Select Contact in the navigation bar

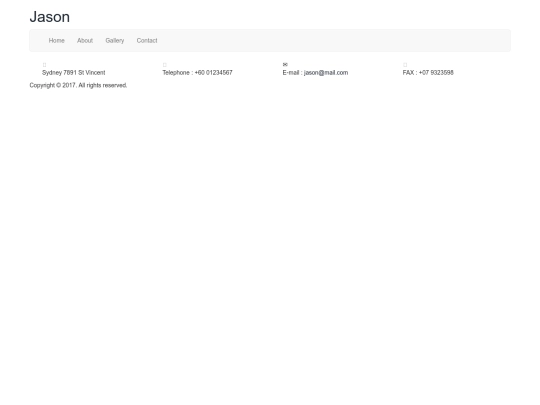coord(147,41)
